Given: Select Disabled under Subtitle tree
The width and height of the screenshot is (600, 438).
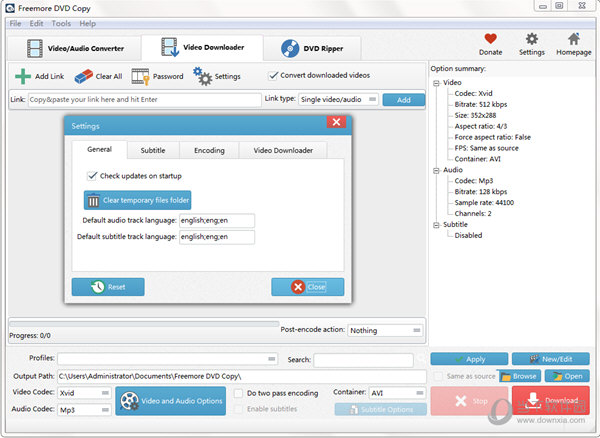Looking at the screenshot, I should pos(468,235).
